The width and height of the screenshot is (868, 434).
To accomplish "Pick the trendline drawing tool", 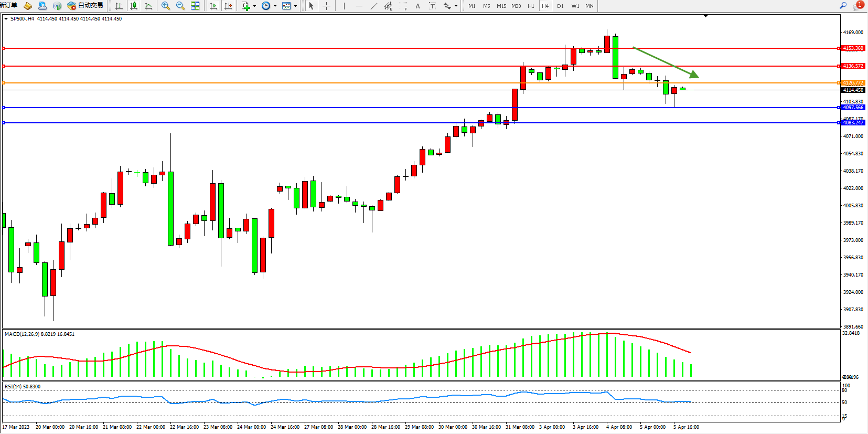I will coord(374,6).
